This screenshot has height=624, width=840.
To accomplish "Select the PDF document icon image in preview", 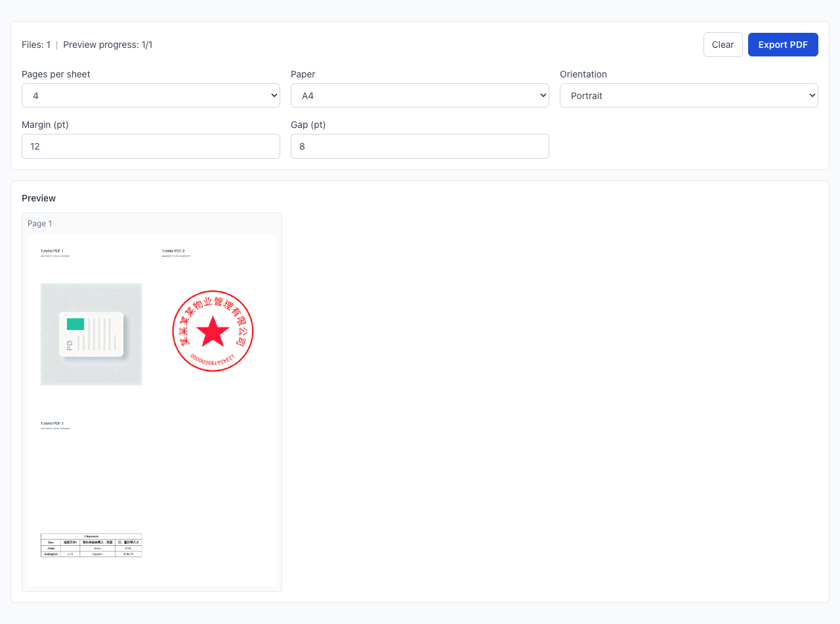I will point(91,334).
